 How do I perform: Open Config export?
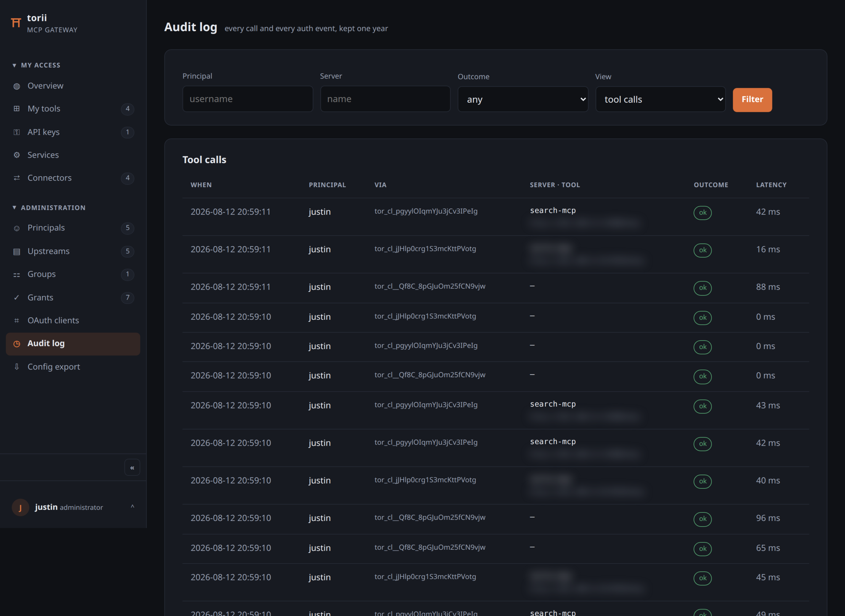(73, 367)
